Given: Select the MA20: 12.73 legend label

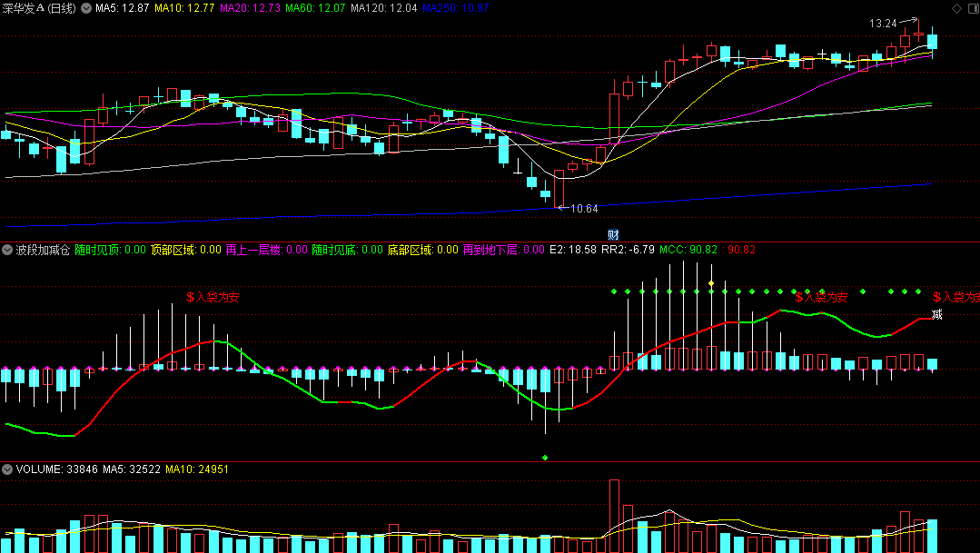Looking at the screenshot, I should [x=250, y=8].
